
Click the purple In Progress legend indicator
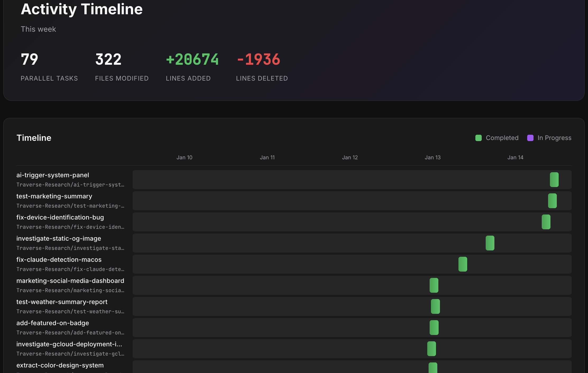530,138
